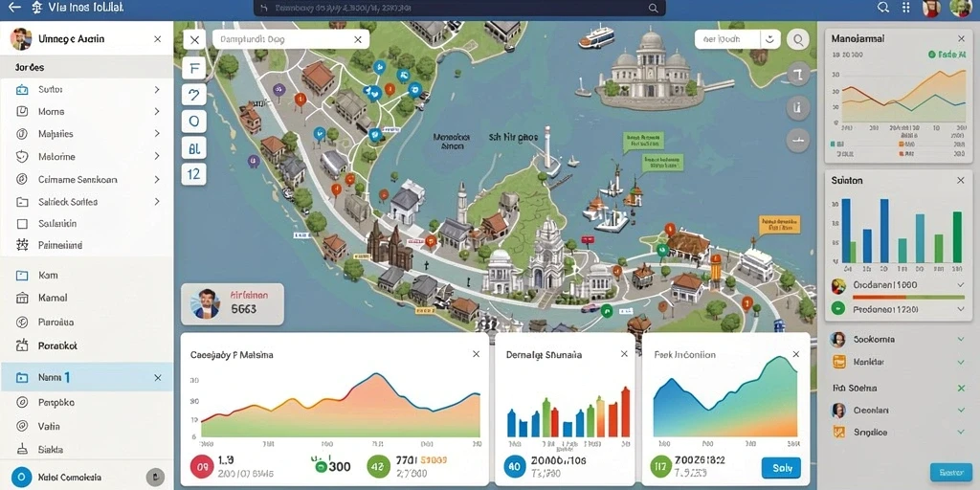Click the Dampturdit Dog map search field
The height and width of the screenshot is (490, 980).
click(x=291, y=39)
